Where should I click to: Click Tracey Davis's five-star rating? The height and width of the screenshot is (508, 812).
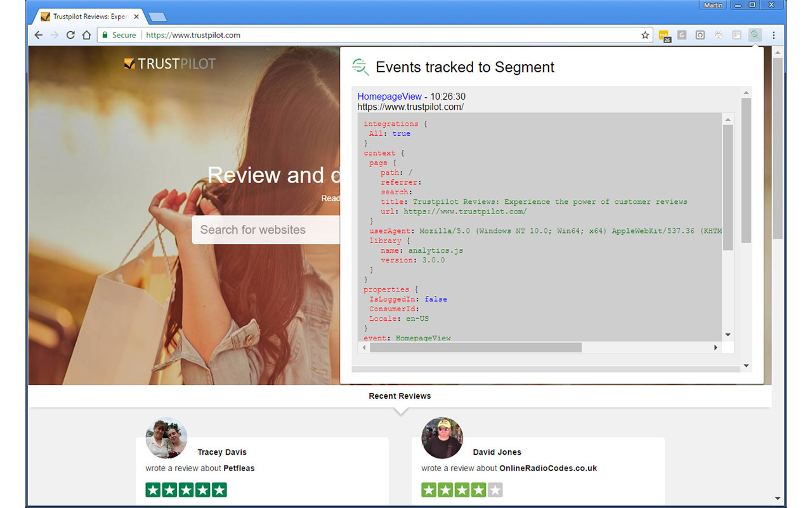tap(185, 490)
